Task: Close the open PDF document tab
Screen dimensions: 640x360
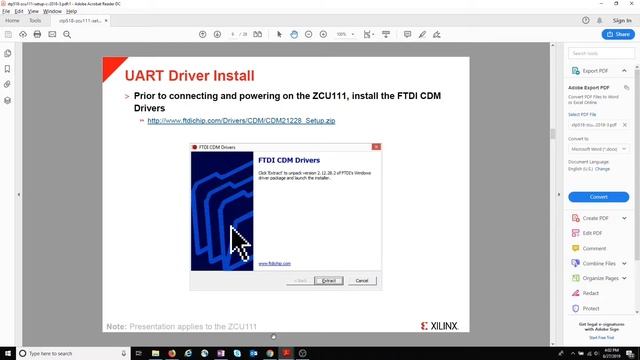Action: pos(106,20)
